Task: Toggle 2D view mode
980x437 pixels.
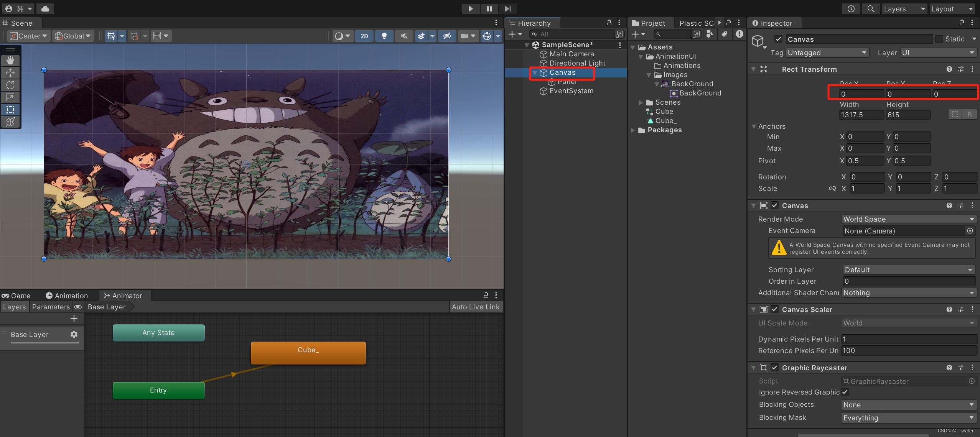Action: 364,36
